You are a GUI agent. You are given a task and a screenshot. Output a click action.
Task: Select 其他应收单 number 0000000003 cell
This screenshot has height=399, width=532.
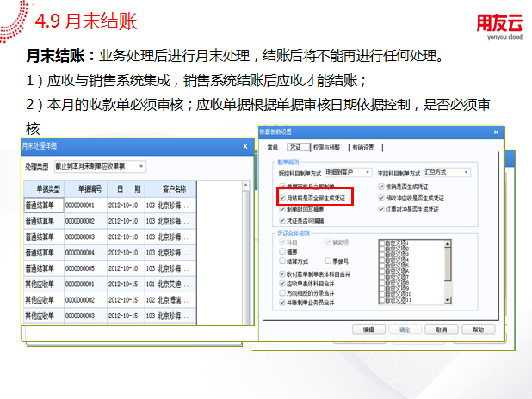point(85,316)
